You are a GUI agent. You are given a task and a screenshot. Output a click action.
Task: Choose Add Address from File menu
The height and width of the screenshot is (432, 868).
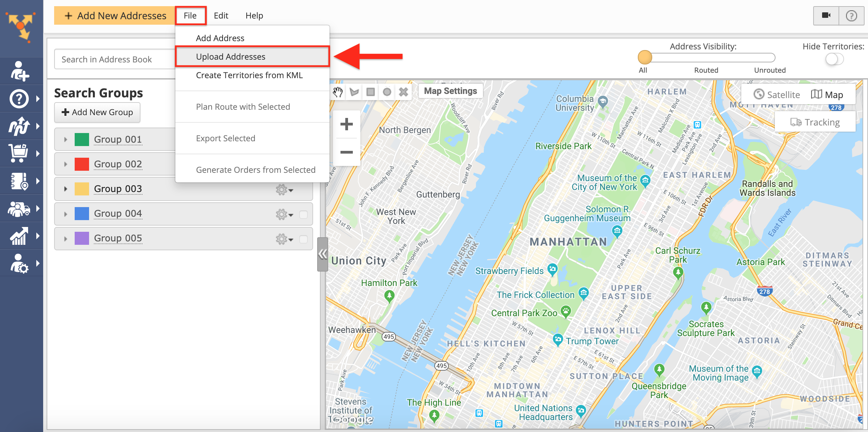(252, 38)
